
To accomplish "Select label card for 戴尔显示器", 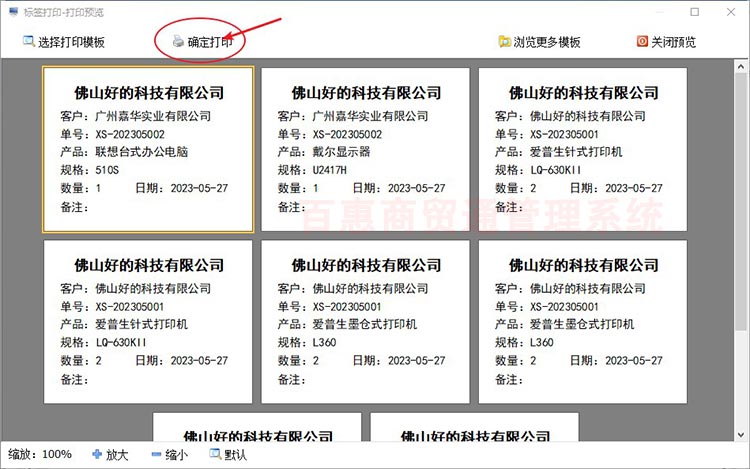I will [365, 150].
